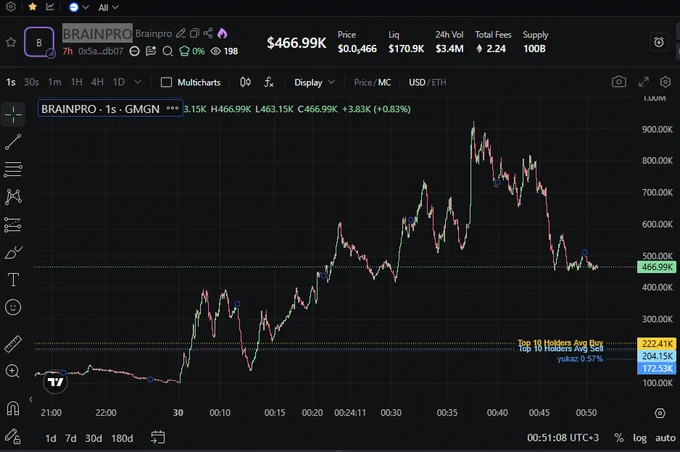
Task: Click the light-blue 204.15K Avg Sell label
Action: pyautogui.click(x=657, y=356)
